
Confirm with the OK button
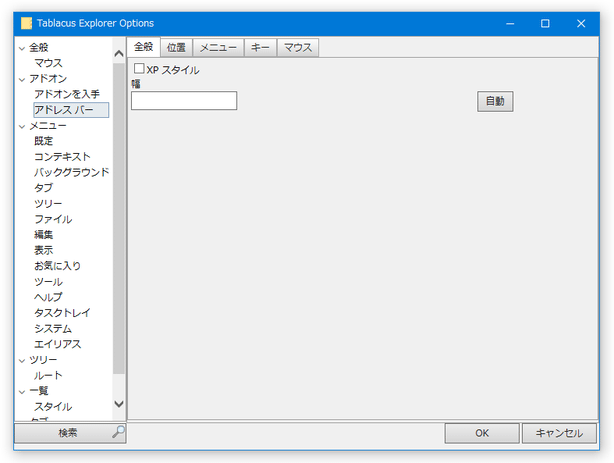click(x=482, y=433)
